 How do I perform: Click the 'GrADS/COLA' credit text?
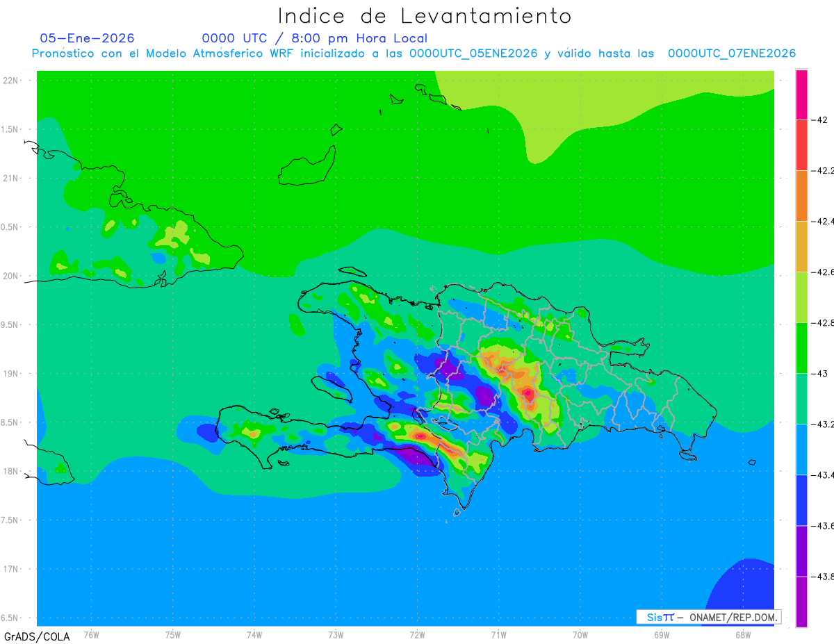[x=37, y=636]
